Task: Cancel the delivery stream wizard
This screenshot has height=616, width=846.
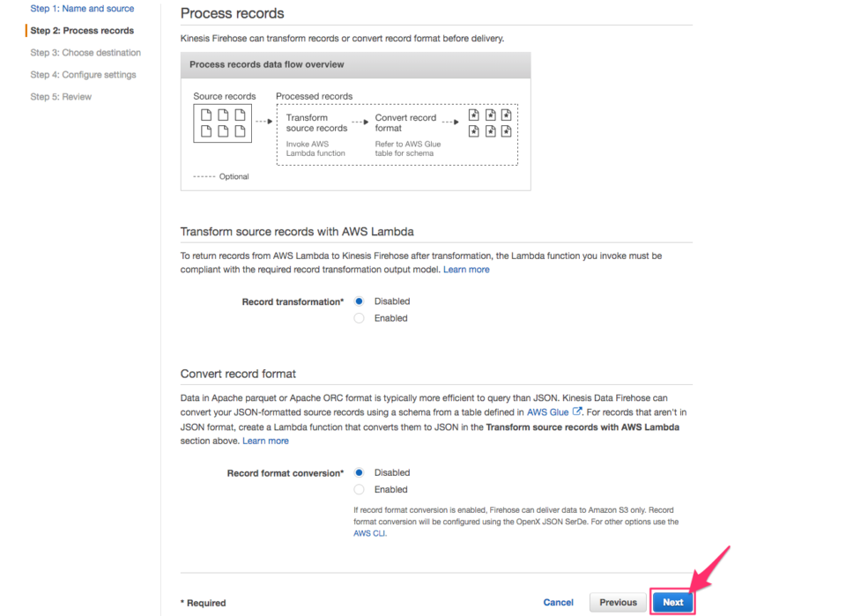Action: coord(558,603)
